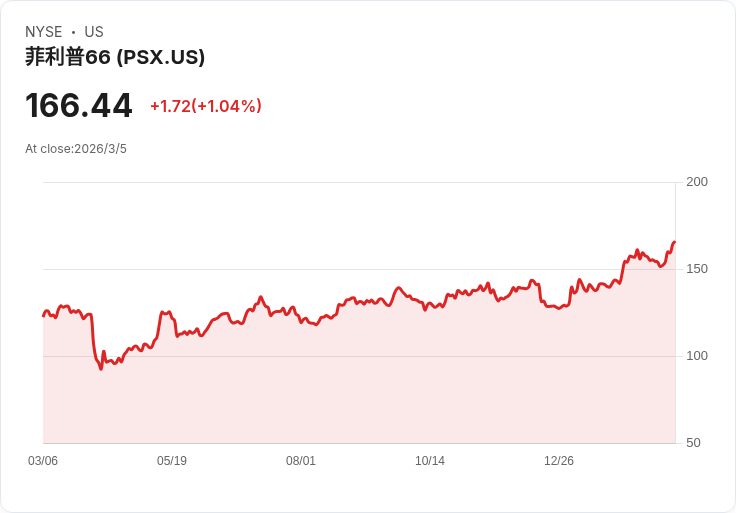The height and width of the screenshot is (513, 736).
Task: Select the 05/19 date on the axis
Action: coord(172,461)
